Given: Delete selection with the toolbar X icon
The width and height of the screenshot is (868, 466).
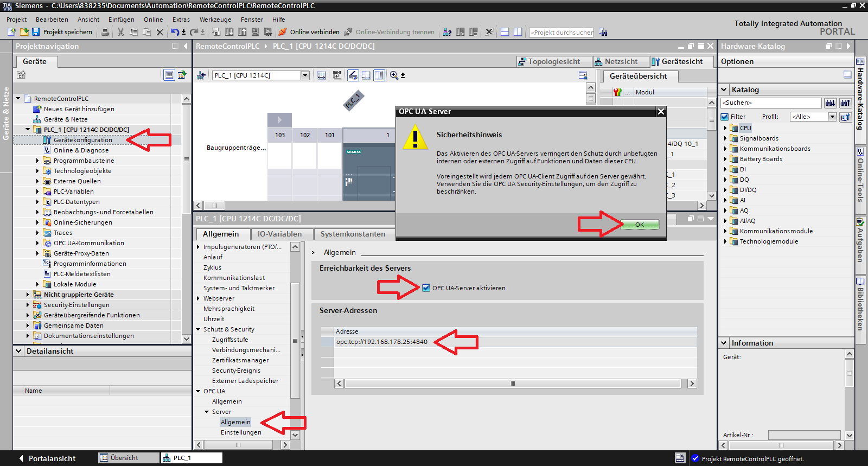Looking at the screenshot, I should click(x=160, y=32).
